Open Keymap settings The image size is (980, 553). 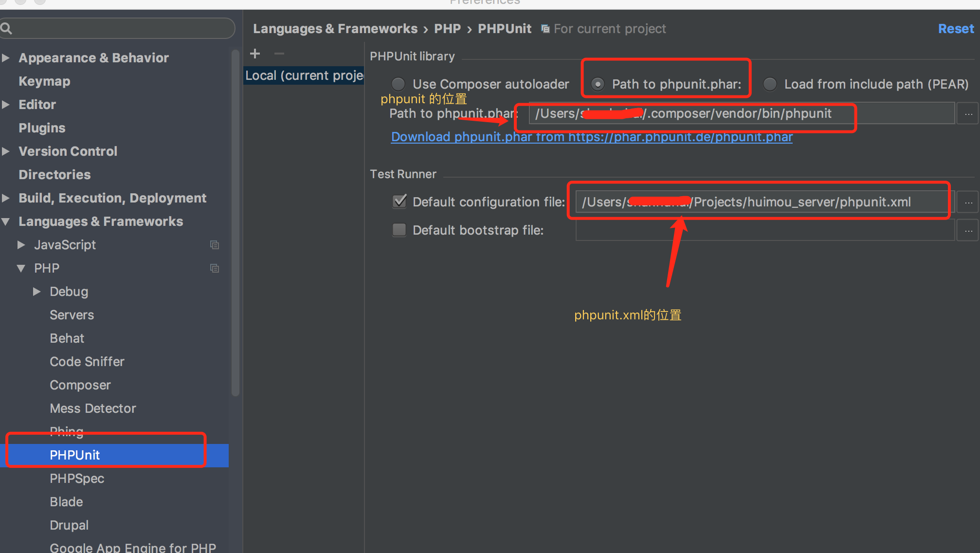[44, 81]
